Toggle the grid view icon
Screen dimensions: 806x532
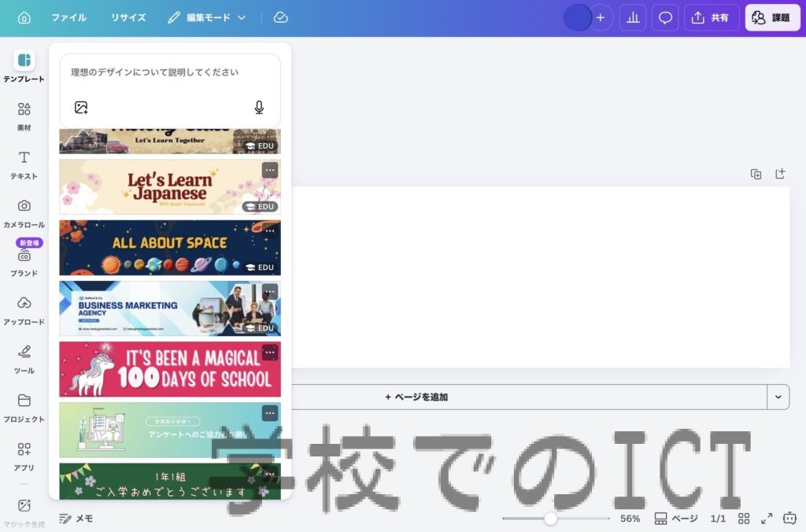click(743, 519)
